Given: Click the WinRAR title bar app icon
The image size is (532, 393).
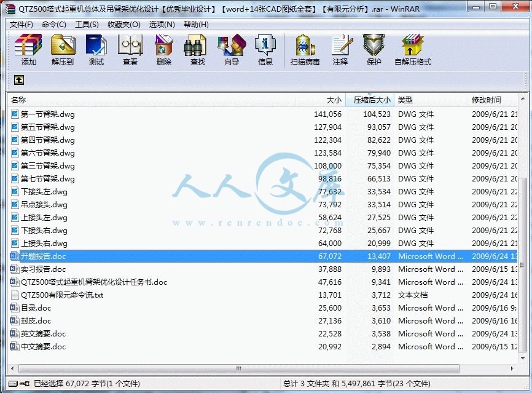Looking at the screenshot, I should (x=10, y=9).
